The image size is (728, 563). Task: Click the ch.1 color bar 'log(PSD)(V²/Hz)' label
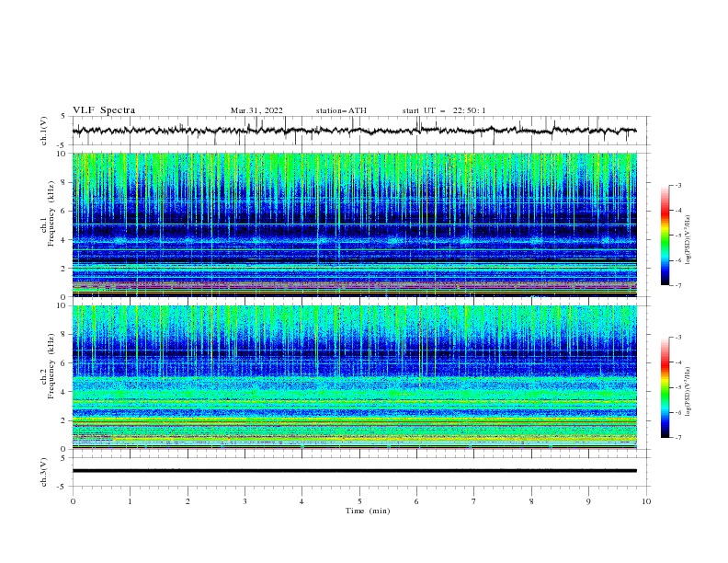pos(688,240)
